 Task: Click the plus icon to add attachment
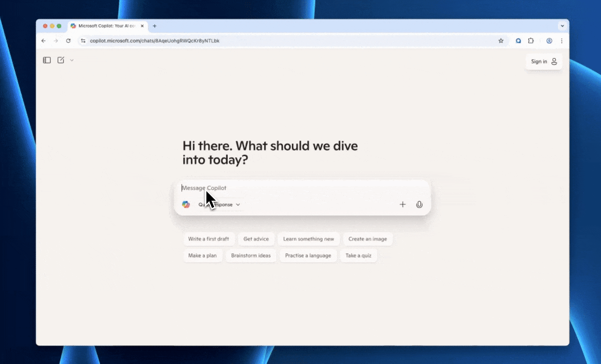[x=403, y=205]
